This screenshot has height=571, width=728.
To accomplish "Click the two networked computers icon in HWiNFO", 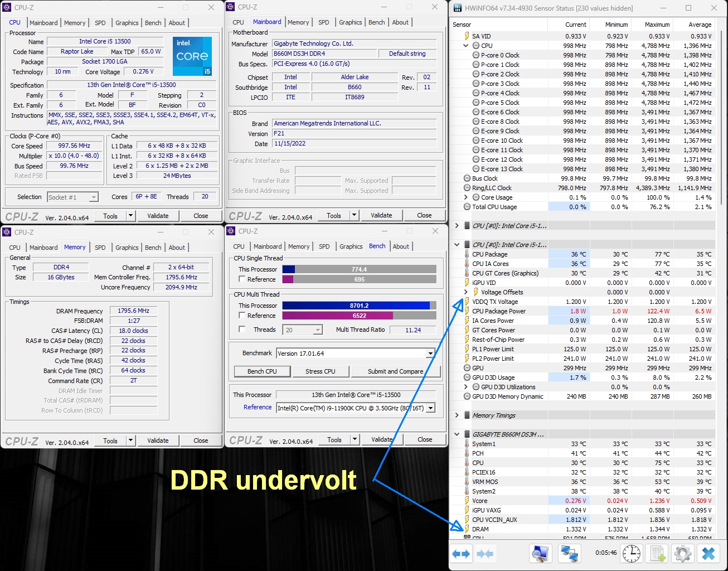I will 569,554.
